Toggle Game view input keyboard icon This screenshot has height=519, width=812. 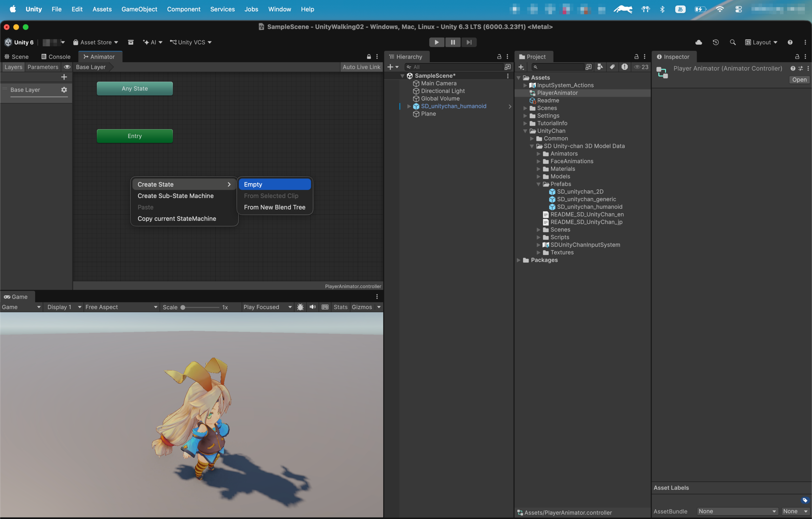[x=325, y=307]
